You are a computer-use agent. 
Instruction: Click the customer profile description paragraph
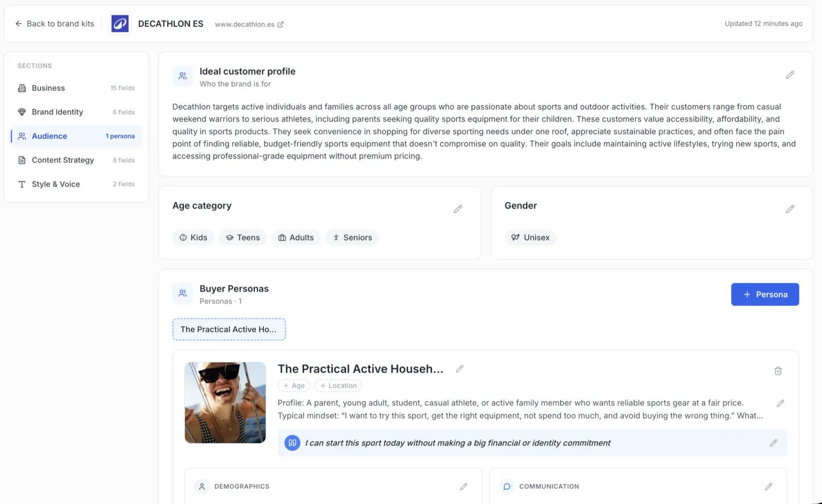click(x=484, y=132)
